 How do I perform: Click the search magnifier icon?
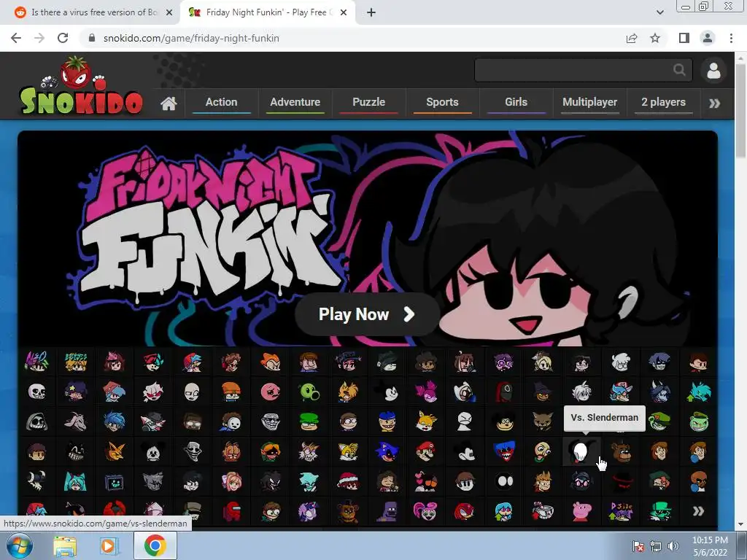click(680, 71)
